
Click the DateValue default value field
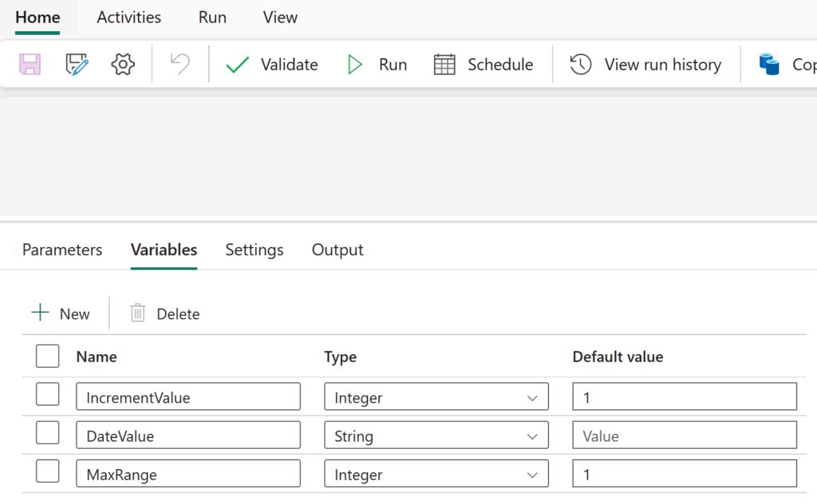pos(684,435)
